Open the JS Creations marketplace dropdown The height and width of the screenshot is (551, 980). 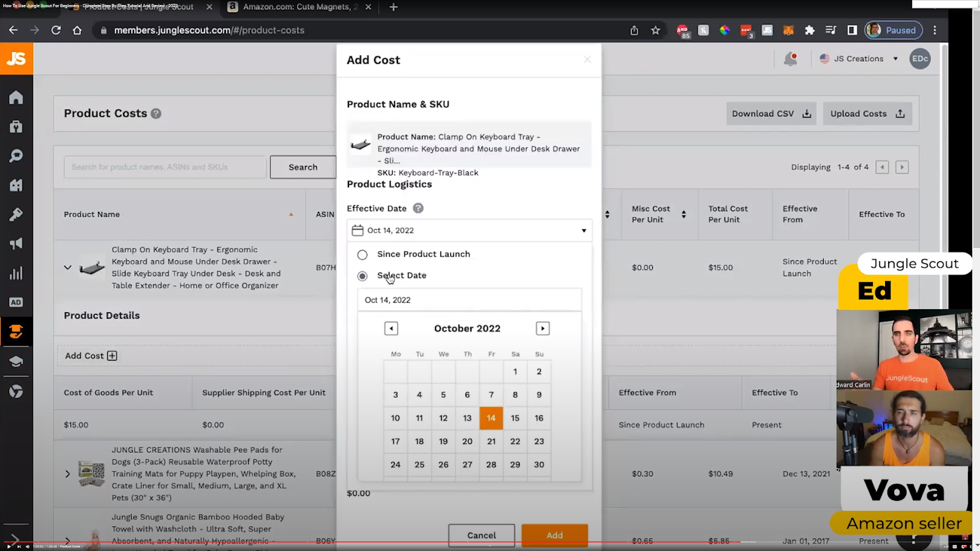tap(859, 59)
